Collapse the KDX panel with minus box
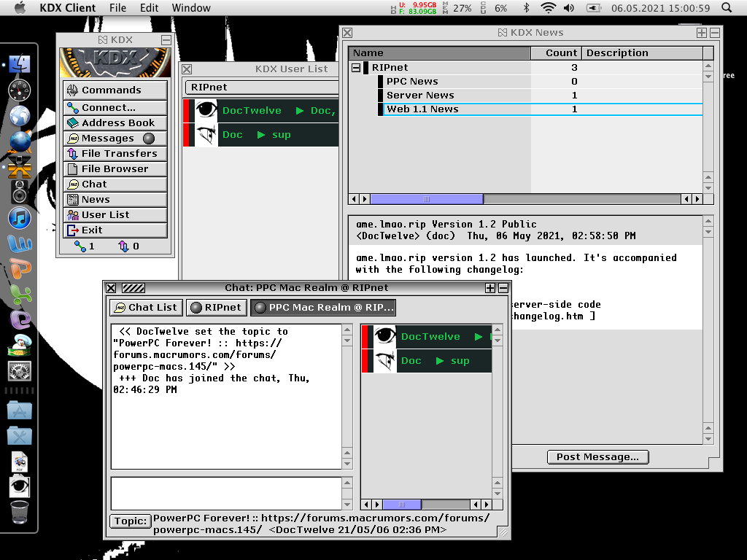This screenshot has width=747, height=560. point(166,40)
